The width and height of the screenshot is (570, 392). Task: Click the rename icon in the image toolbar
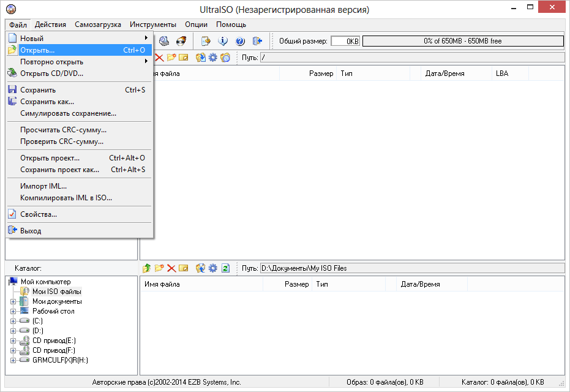tap(184, 58)
